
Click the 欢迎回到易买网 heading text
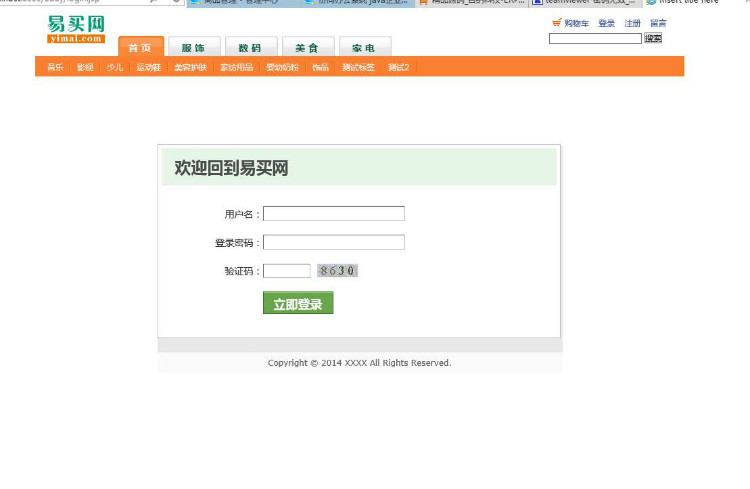click(x=231, y=168)
